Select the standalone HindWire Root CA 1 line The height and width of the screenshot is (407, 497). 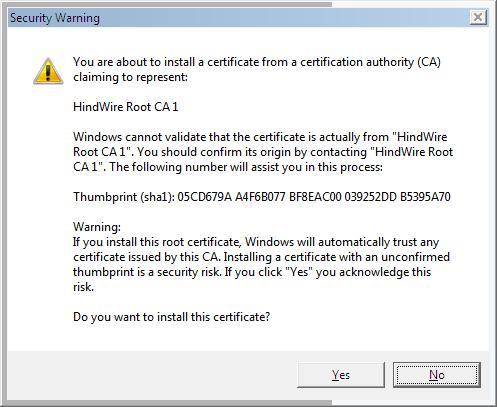(x=126, y=107)
